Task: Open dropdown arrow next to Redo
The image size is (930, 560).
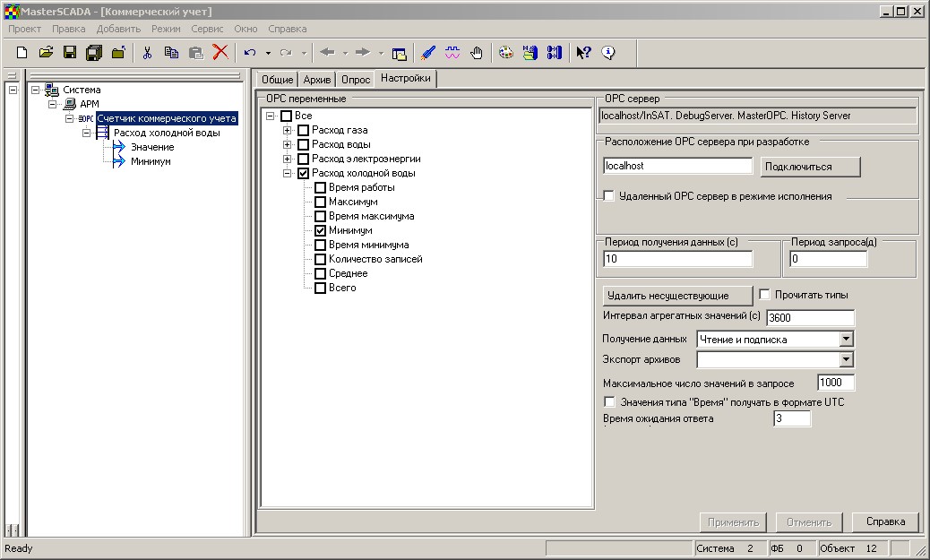Action: (304, 54)
